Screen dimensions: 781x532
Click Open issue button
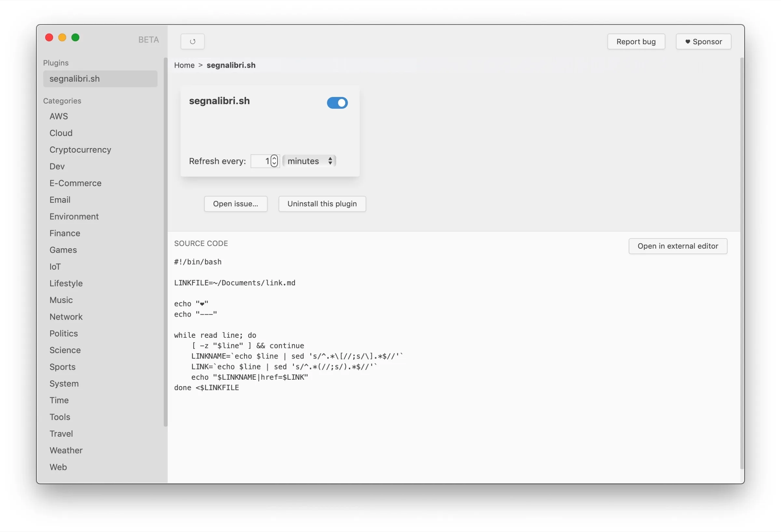click(236, 203)
